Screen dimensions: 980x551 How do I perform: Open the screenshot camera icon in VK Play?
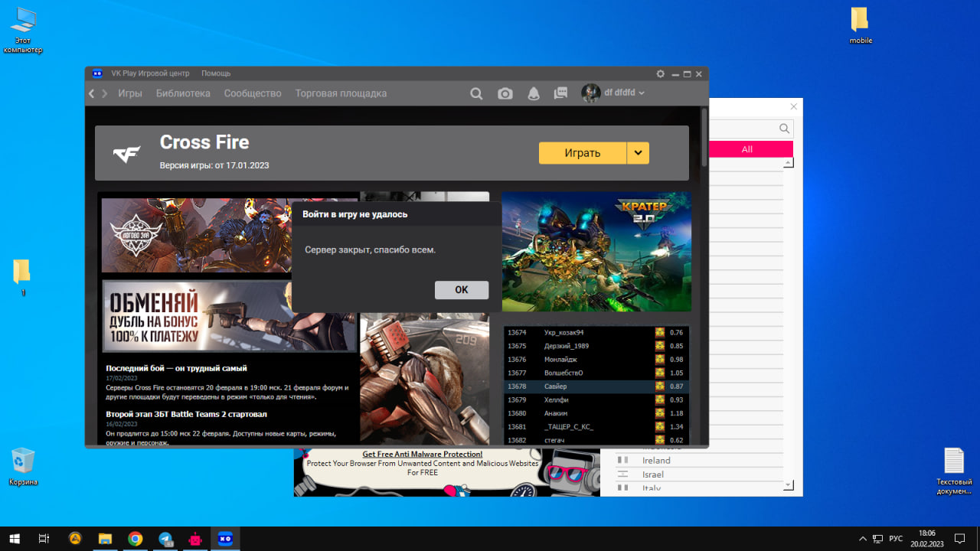point(505,93)
